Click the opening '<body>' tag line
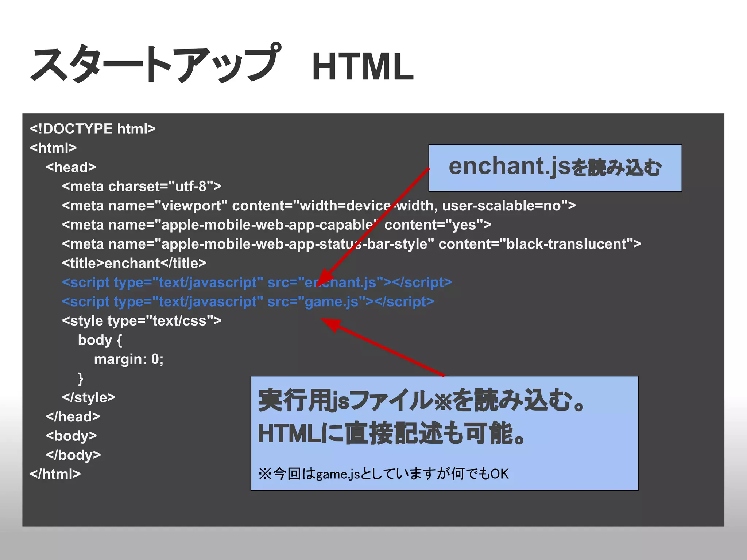Screen dimensions: 747x560 coord(71,436)
